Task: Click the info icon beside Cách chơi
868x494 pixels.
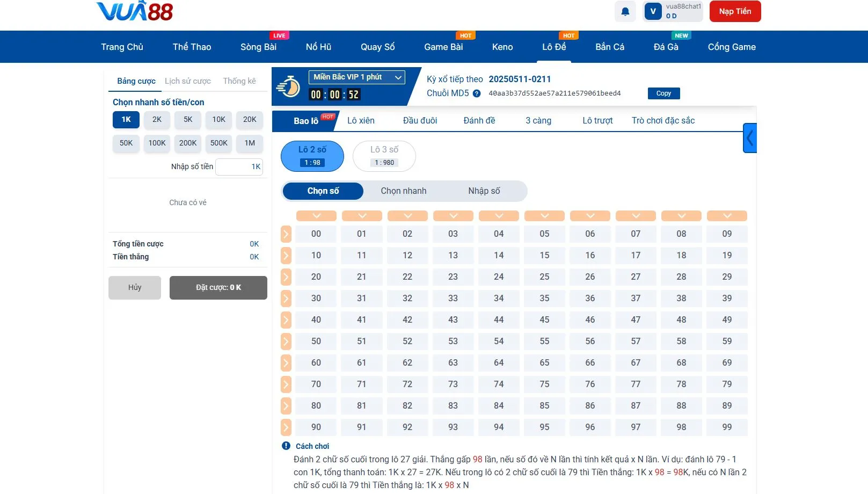Action: (x=286, y=446)
